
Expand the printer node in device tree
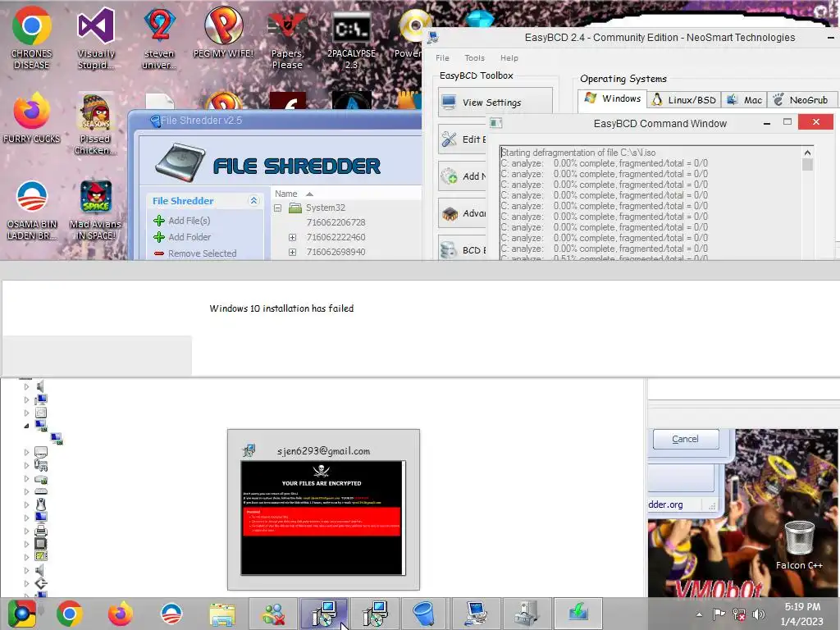pyautogui.click(x=26, y=531)
